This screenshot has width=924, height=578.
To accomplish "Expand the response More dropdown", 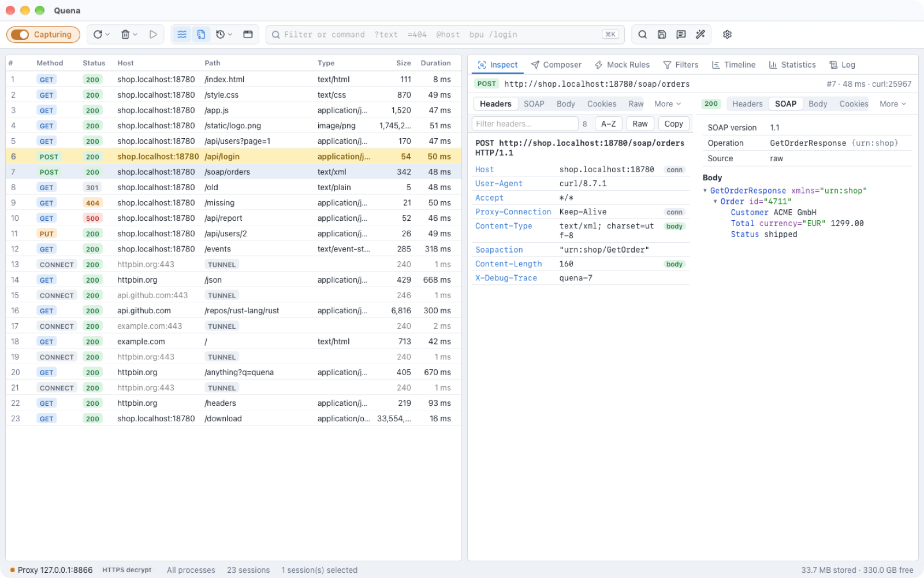I will 893,104.
